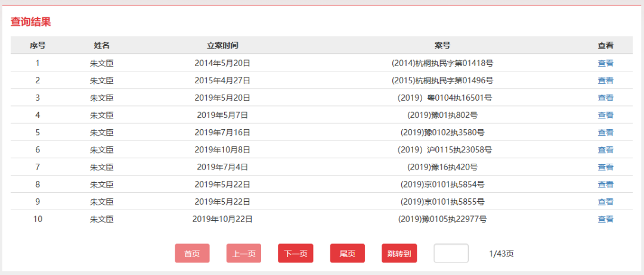Click filing date 2019年10月8日
The width and height of the screenshot is (644, 275).
point(222,150)
